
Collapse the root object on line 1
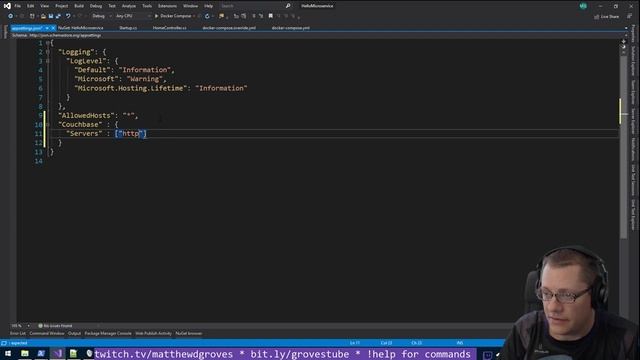click(48, 43)
